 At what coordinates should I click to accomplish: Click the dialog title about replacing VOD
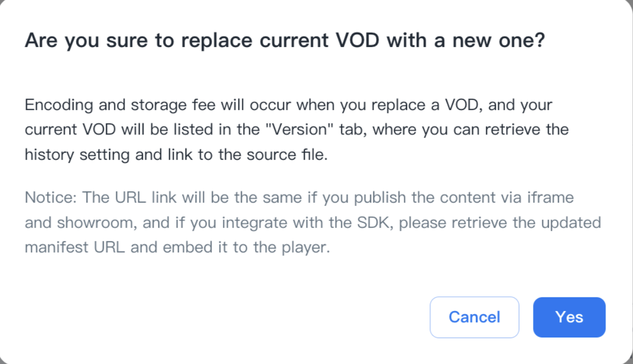pos(285,41)
